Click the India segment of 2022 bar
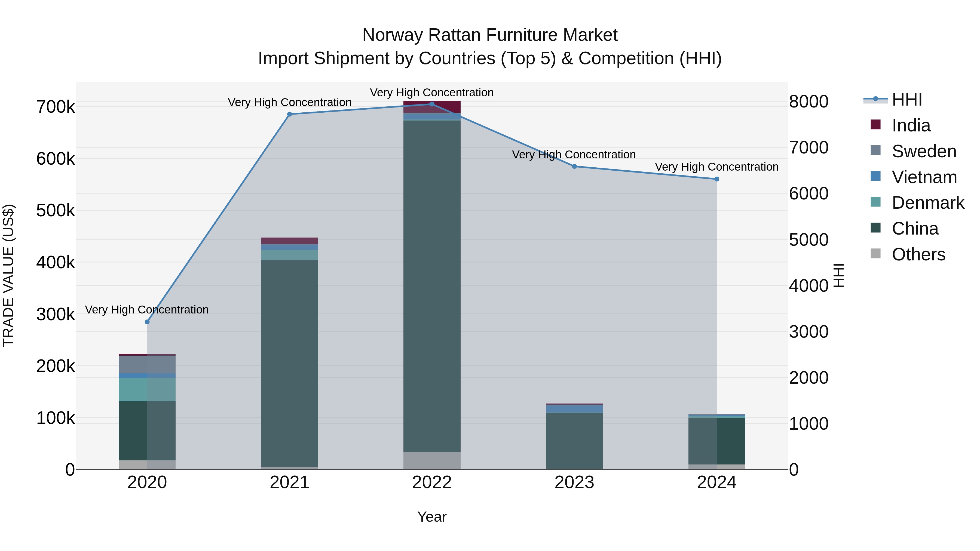The image size is (980, 551). tap(432, 107)
